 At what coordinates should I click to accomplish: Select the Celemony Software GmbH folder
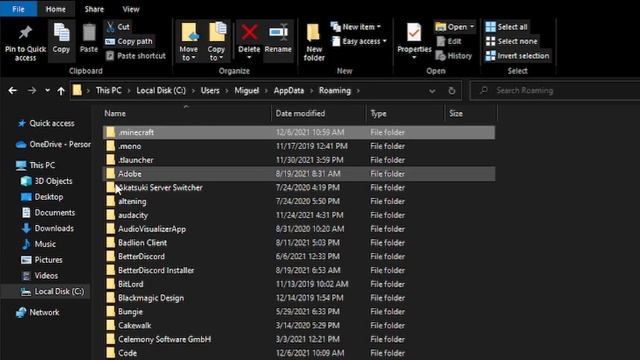coord(299,339)
